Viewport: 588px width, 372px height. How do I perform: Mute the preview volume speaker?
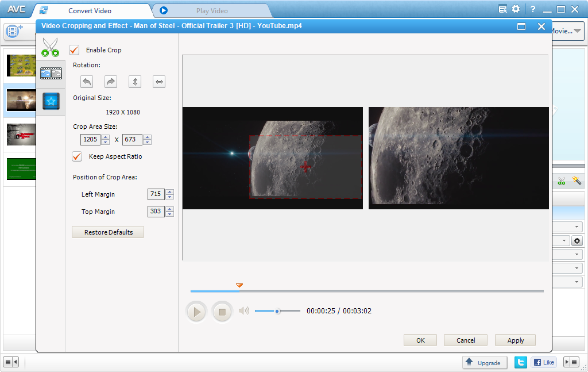point(243,310)
